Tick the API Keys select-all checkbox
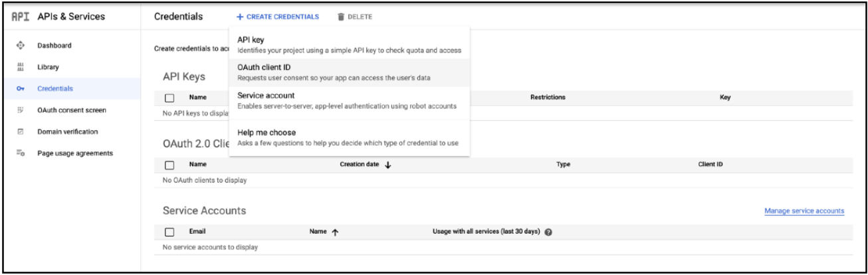The width and height of the screenshot is (868, 275). (x=169, y=98)
